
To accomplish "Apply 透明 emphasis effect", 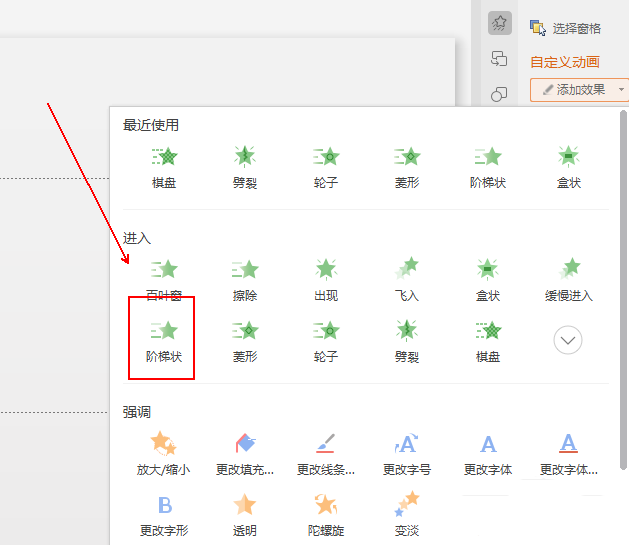I will [x=245, y=516].
